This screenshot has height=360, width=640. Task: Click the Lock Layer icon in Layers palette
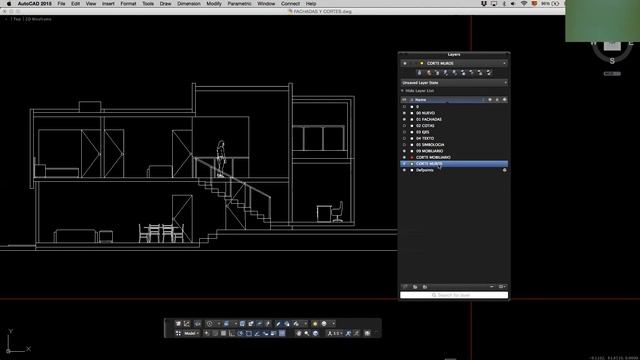point(480,73)
